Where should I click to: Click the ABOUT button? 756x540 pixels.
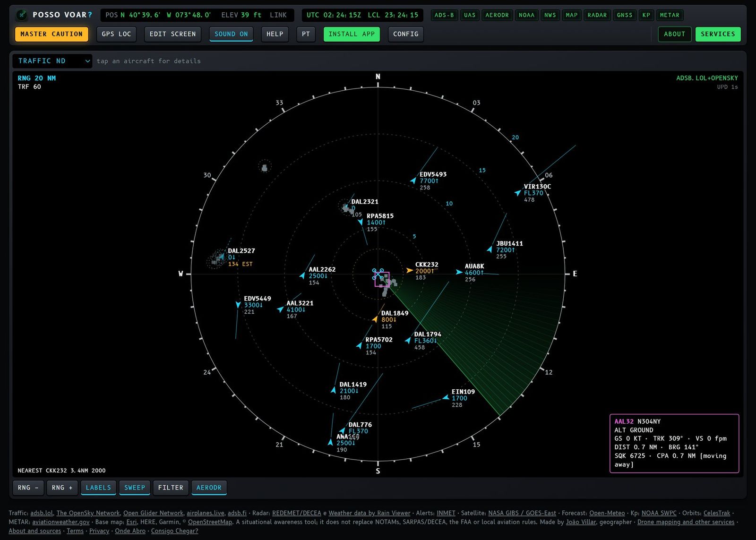675,34
